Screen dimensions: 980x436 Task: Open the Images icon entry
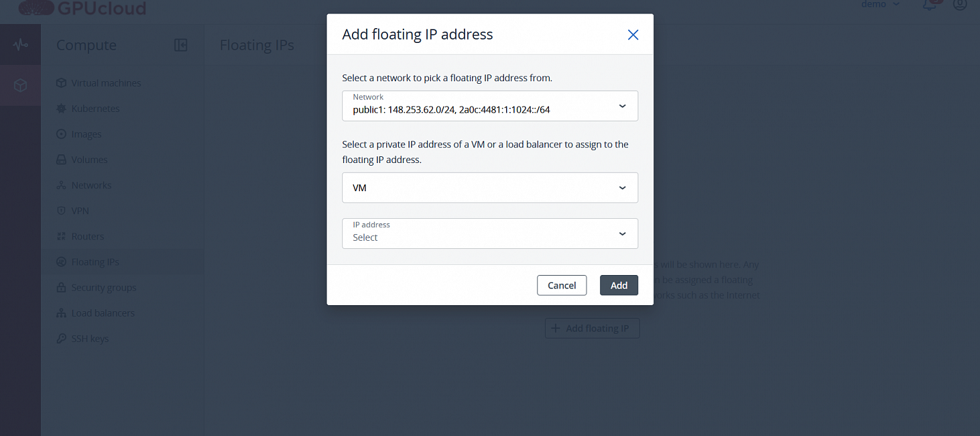tap(60, 134)
